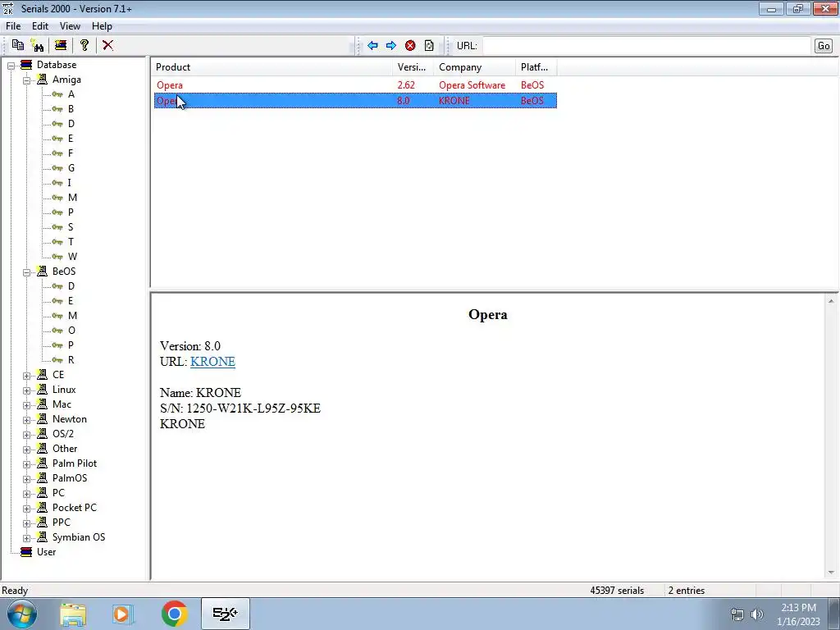This screenshot has width=840, height=630.
Task: Open the Edit menu
Action: tap(40, 26)
